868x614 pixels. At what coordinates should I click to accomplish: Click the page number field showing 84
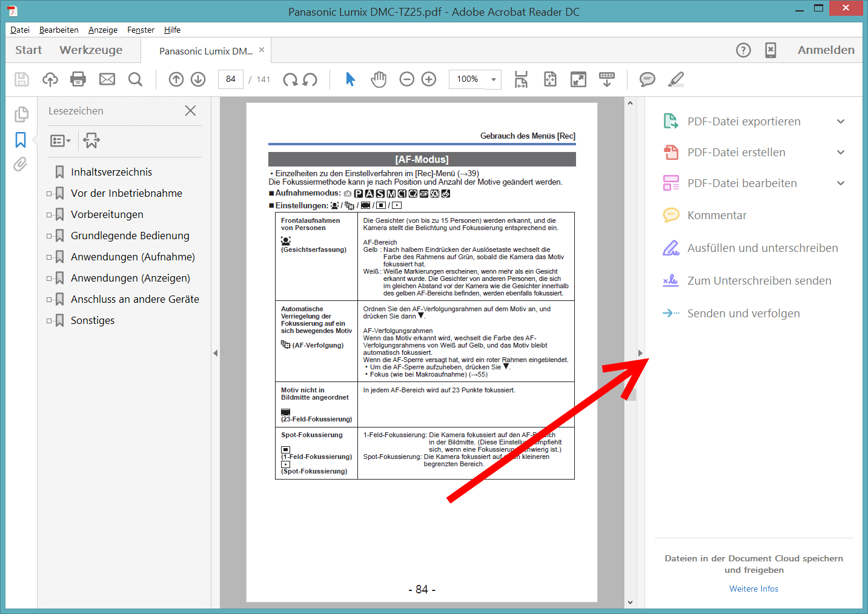231,79
